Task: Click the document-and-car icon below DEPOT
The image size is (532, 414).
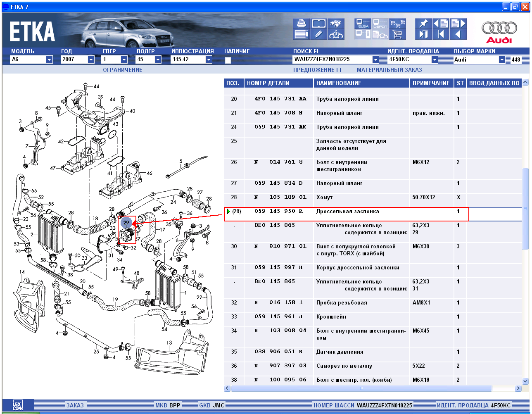Action: coord(380,35)
